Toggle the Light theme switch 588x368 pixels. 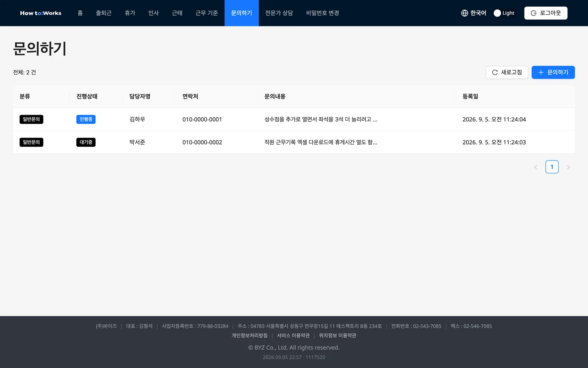click(x=504, y=13)
